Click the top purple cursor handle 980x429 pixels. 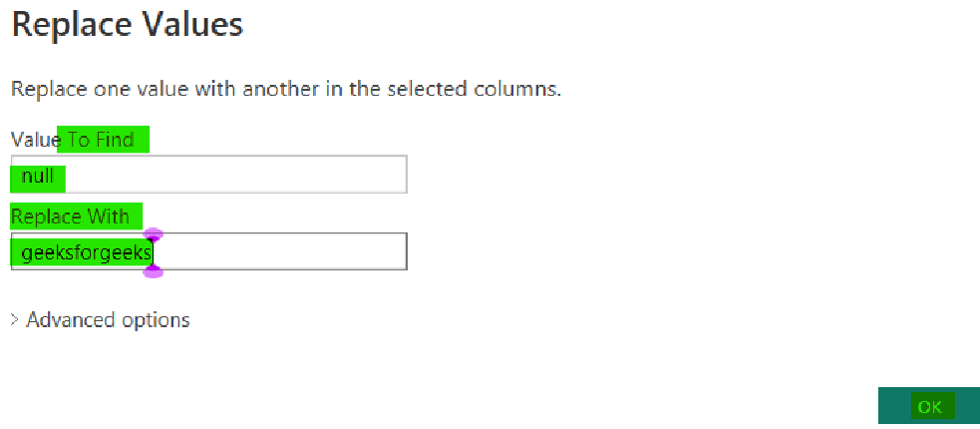pyautogui.click(x=153, y=235)
